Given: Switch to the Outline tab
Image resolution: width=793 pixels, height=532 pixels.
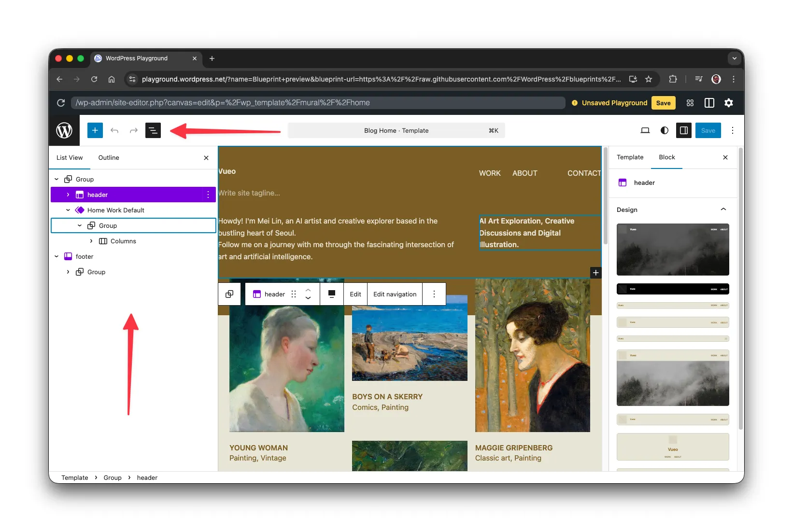Looking at the screenshot, I should tap(108, 157).
